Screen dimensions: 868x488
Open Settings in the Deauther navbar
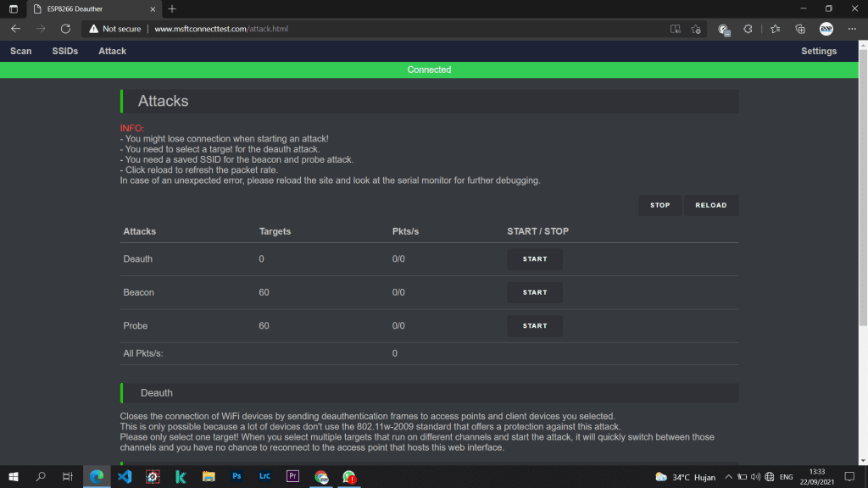(819, 51)
